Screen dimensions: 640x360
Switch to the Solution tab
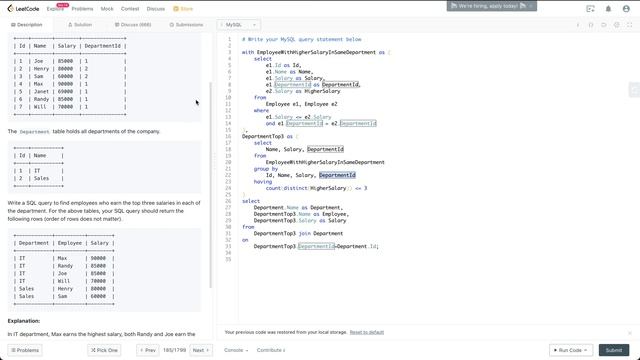[80, 25]
